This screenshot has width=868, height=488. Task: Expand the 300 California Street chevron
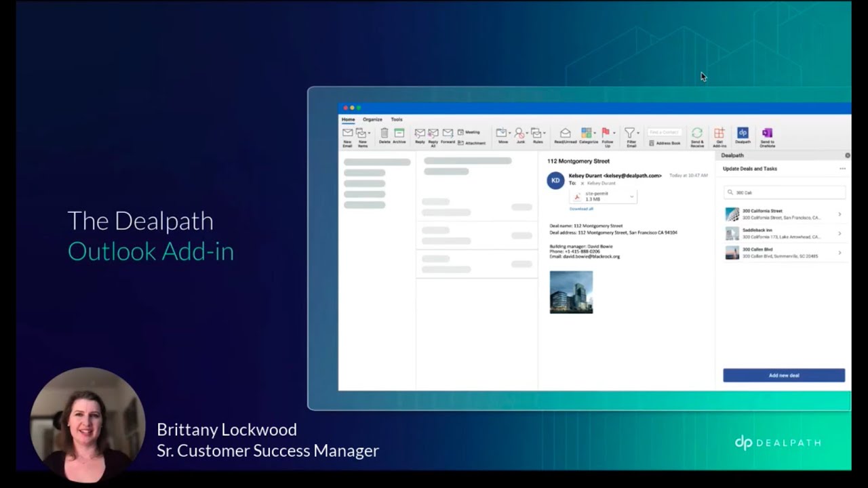click(840, 214)
